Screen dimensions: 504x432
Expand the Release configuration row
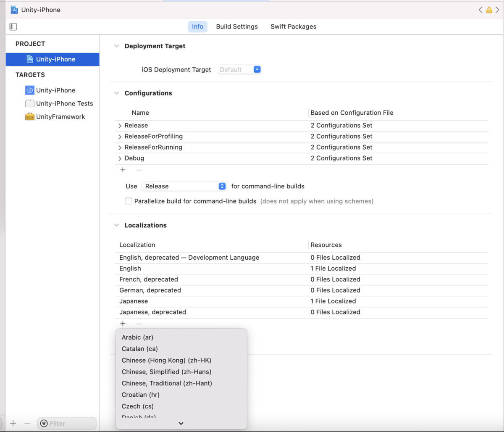click(x=120, y=126)
